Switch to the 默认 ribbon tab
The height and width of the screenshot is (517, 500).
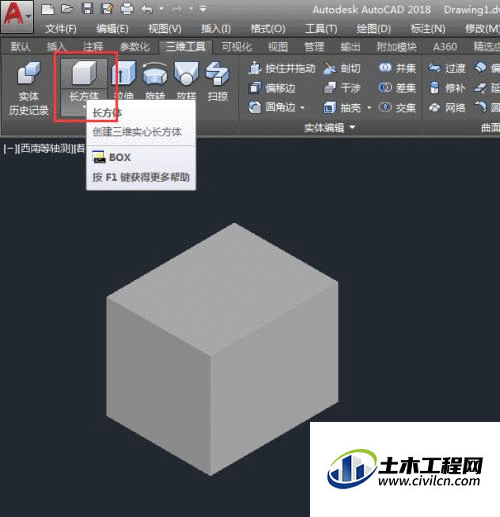[x=20, y=47]
